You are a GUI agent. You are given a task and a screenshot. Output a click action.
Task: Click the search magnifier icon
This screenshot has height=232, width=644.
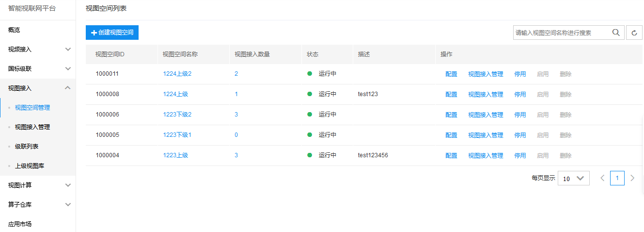(616, 33)
